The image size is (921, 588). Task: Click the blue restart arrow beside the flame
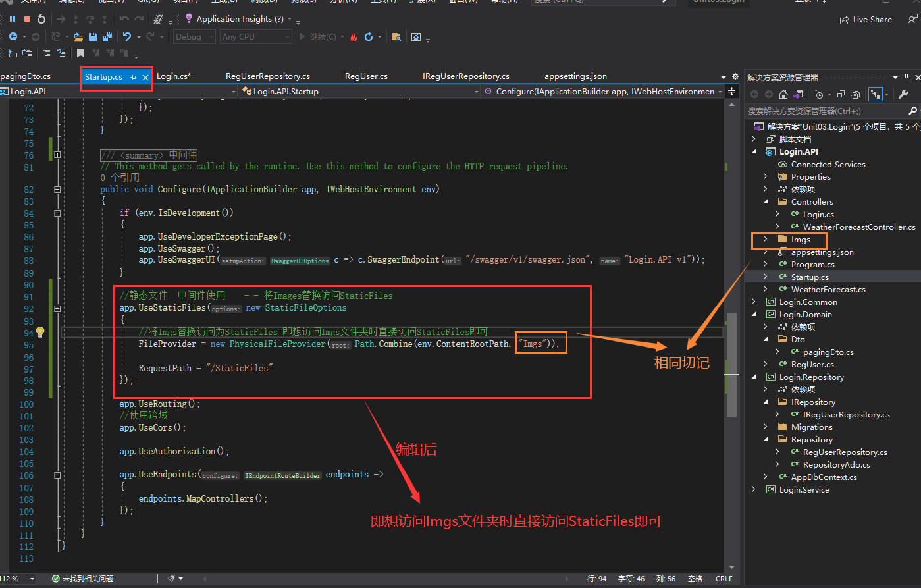[369, 37]
